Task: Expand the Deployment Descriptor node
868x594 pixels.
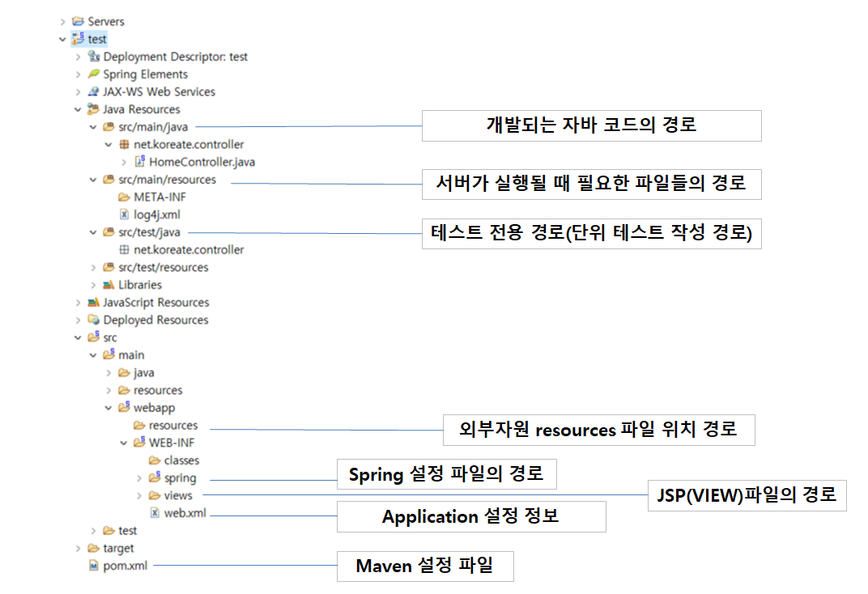Action: (x=78, y=57)
